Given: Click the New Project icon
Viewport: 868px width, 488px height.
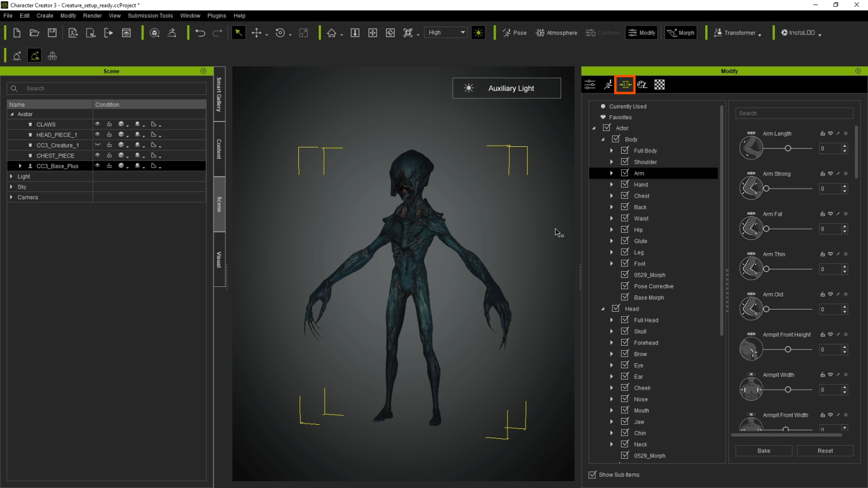Looking at the screenshot, I should click(x=16, y=33).
